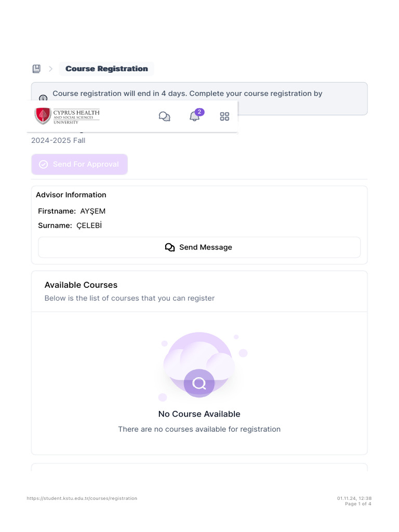Click the Cyprus Health University logo
This screenshot has width=399, height=532.
(67, 116)
